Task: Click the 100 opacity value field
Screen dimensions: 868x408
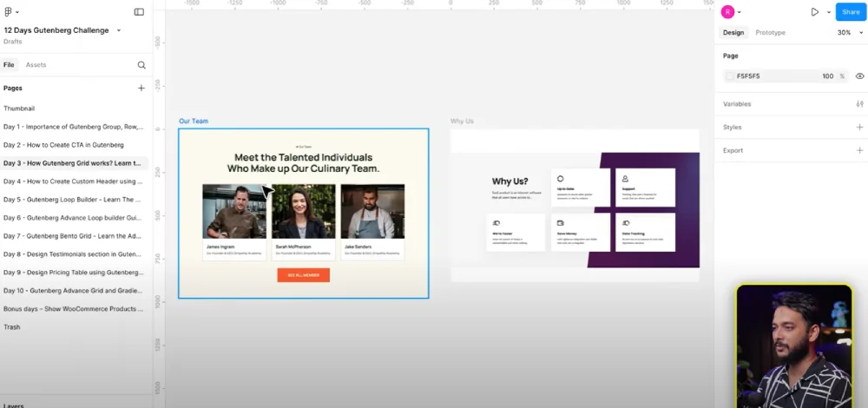Action: click(x=827, y=76)
